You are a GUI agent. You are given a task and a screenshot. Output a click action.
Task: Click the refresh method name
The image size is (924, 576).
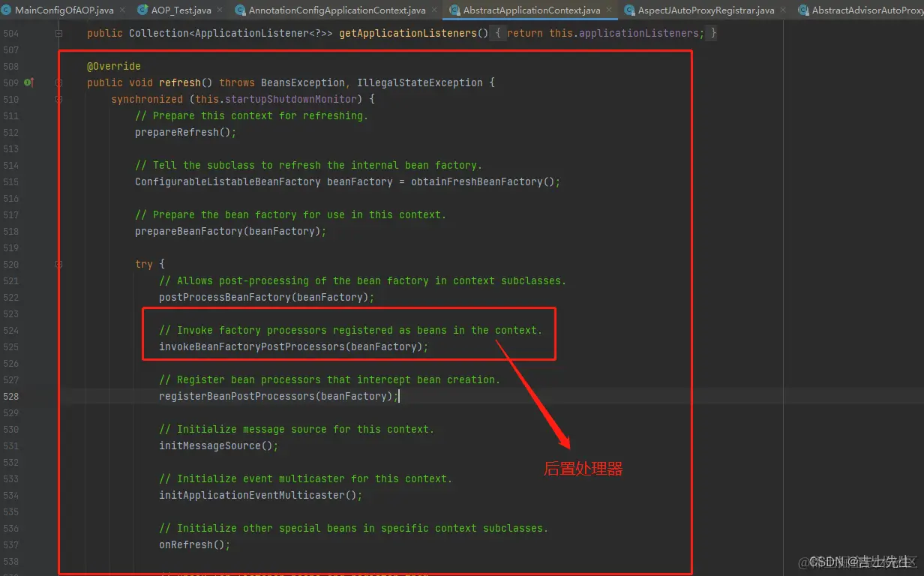(x=180, y=82)
